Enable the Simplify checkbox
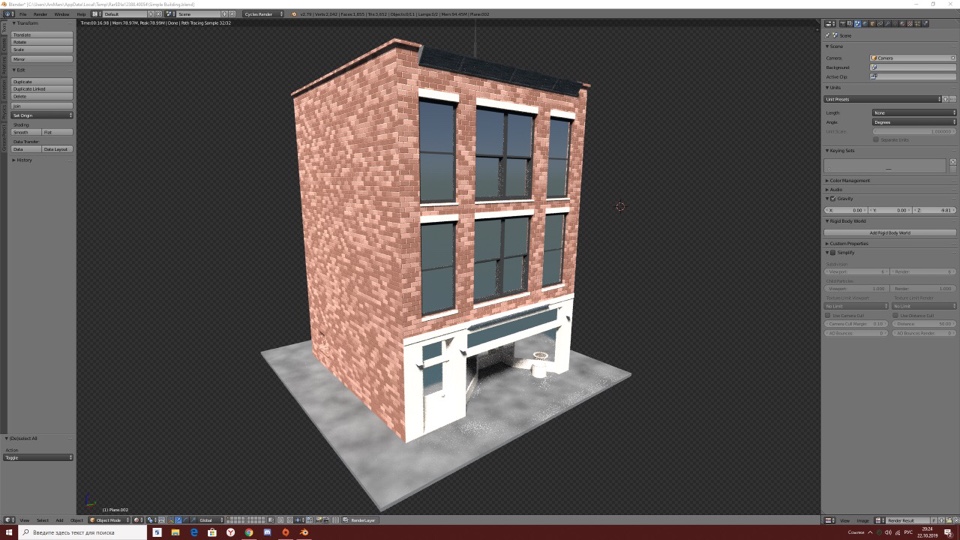The image size is (960, 540). 832,252
